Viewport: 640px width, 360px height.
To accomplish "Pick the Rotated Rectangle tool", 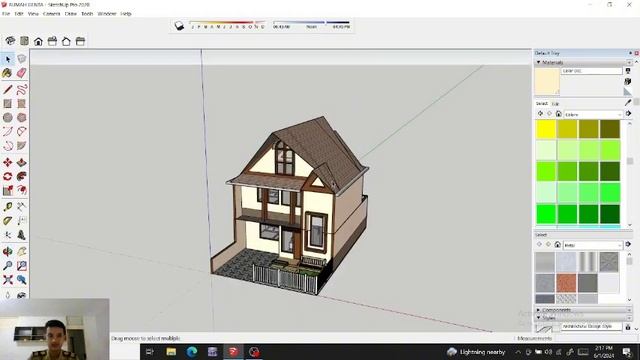I will 22,103.
